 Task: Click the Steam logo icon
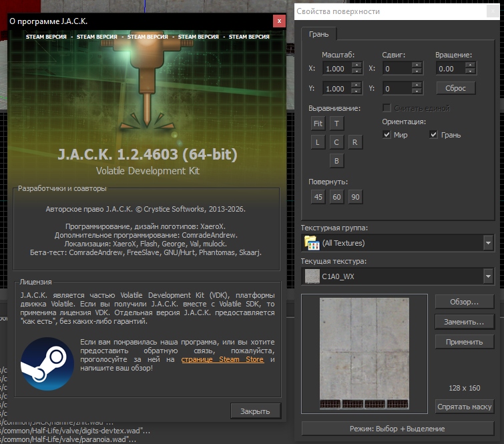click(47, 364)
